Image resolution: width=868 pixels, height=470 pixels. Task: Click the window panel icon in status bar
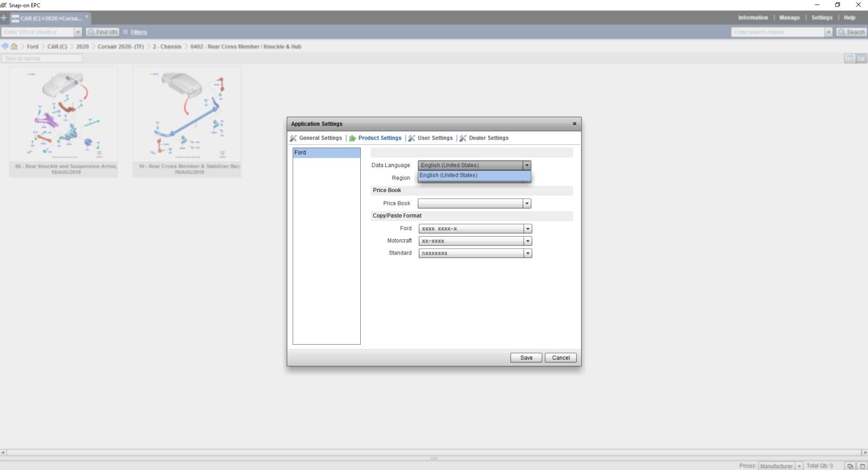[x=861, y=466]
